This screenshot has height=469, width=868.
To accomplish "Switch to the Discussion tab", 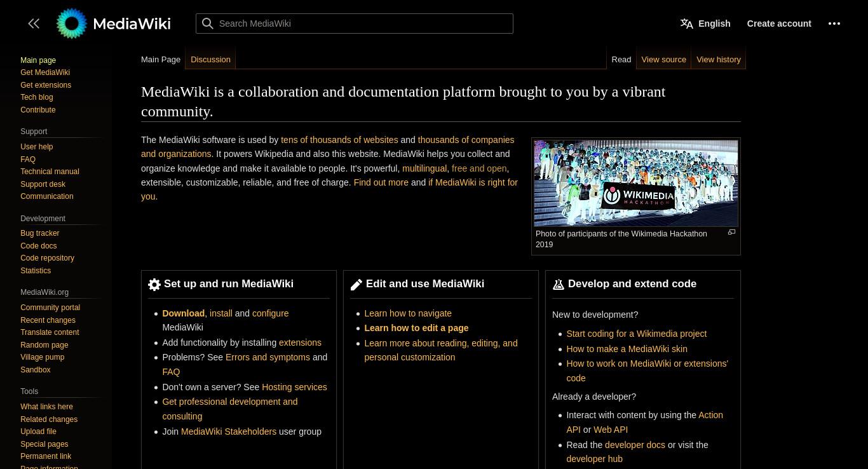I will coord(210,59).
